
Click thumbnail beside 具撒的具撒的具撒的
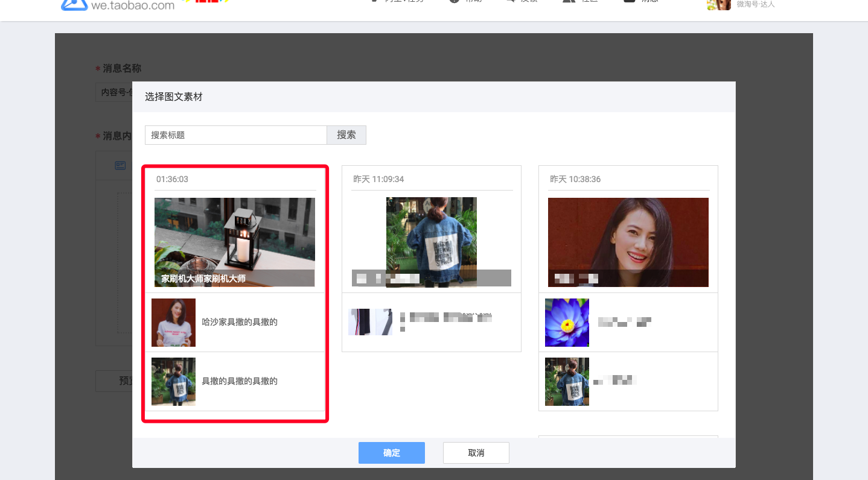[173, 382]
